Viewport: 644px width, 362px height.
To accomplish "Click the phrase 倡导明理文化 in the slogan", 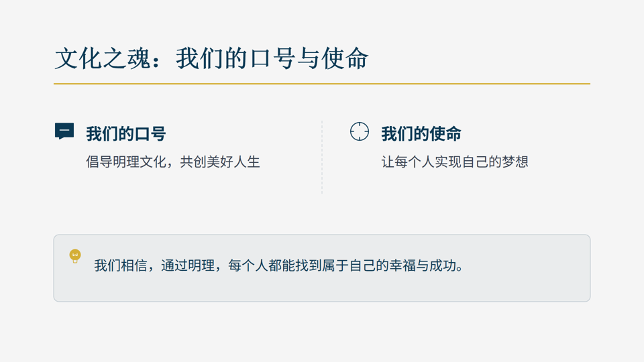I will click(x=126, y=162).
